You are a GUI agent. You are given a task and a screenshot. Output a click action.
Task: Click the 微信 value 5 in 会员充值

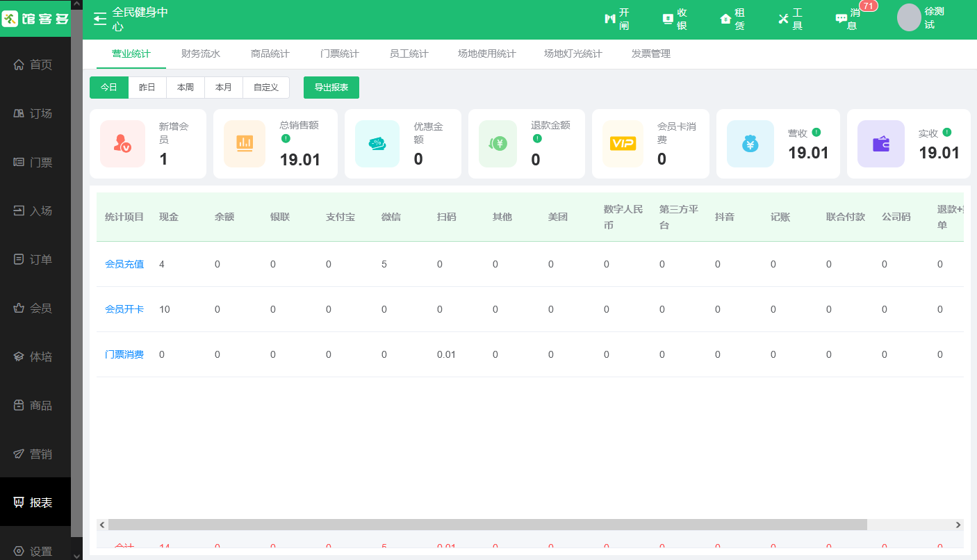click(x=384, y=264)
